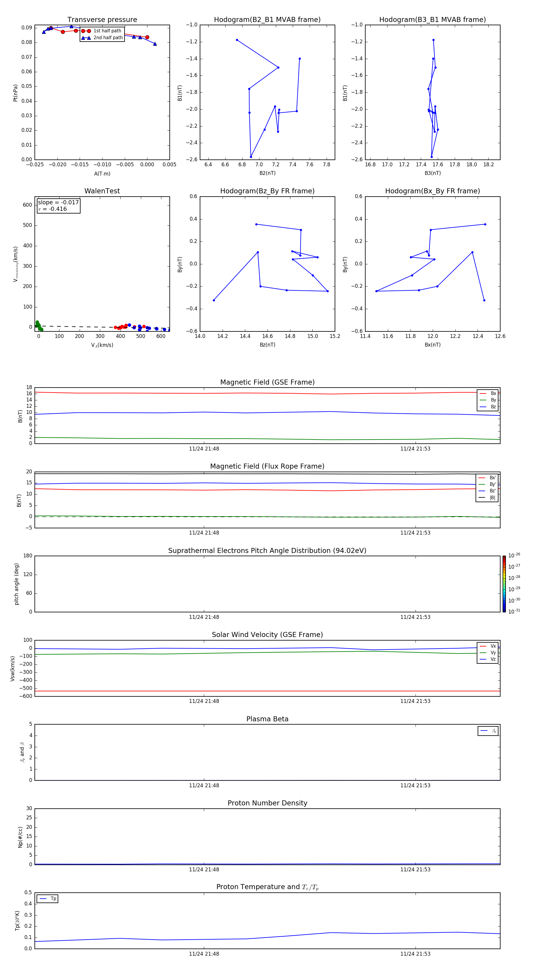Select the "Hodogram(B2_B1 MVAB frame)" title

[x=267, y=19]
